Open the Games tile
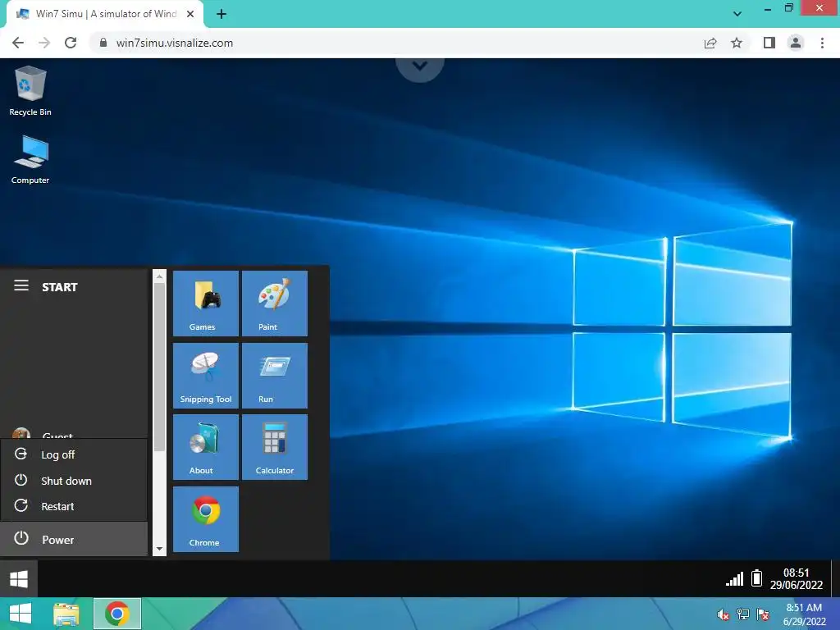840x630 pixels. 206,304
